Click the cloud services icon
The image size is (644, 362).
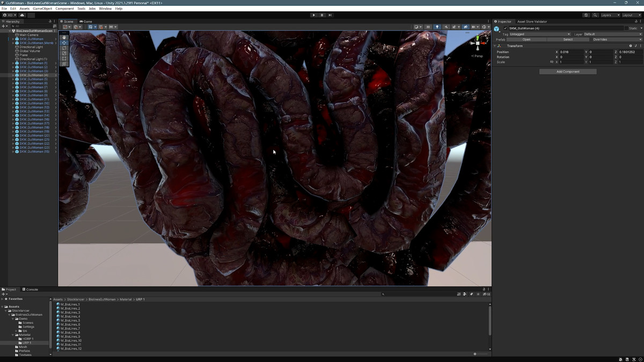click(x=22, y=15)
